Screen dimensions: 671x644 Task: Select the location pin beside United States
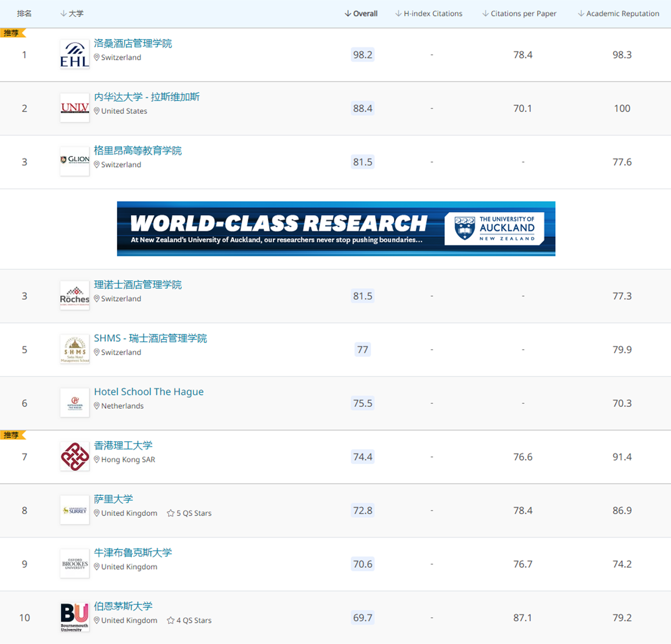coord(97,111)
